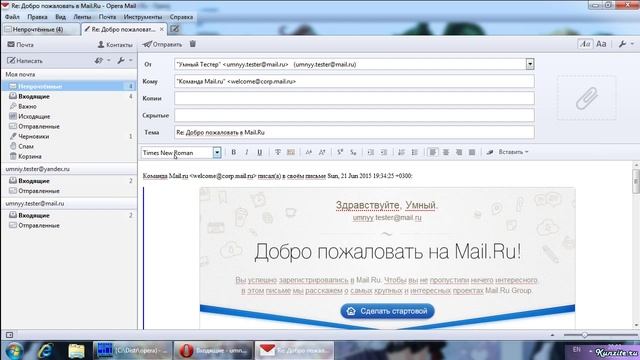The image size is (640, 360).
Task: Open the Правка menu
Action: click(37, 17)
